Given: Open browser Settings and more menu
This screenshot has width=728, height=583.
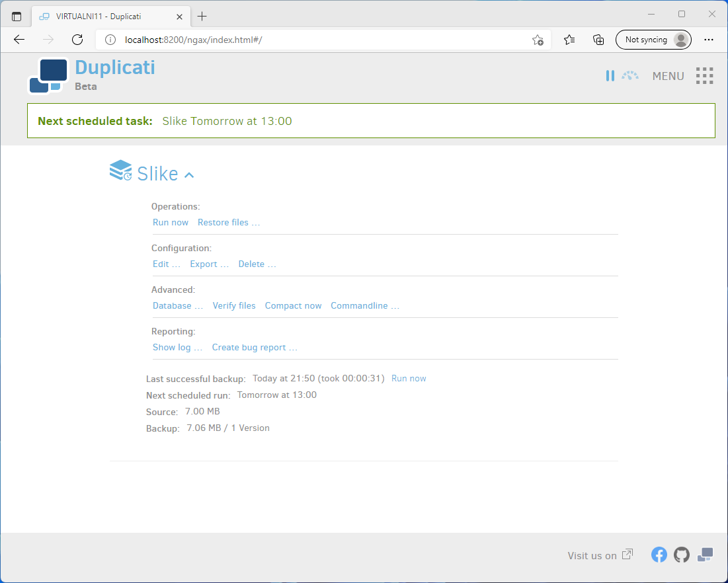Looking at the screenshot, I should pos(709,40).
